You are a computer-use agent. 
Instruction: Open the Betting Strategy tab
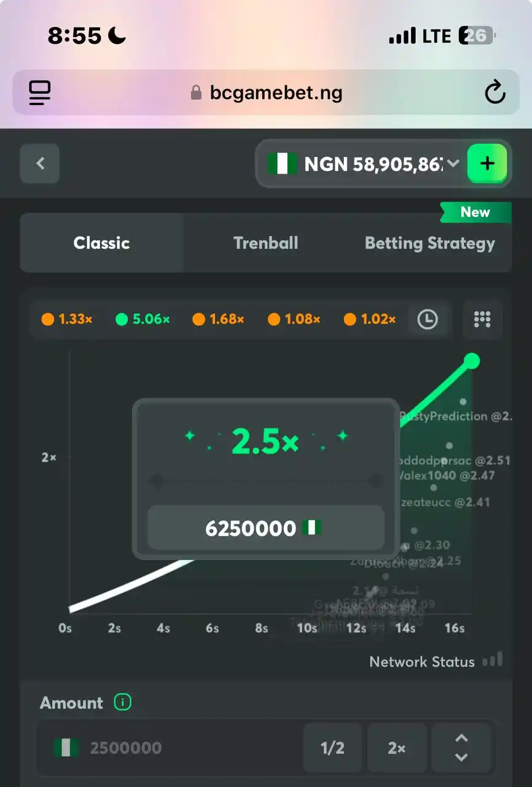click(429, 243)
